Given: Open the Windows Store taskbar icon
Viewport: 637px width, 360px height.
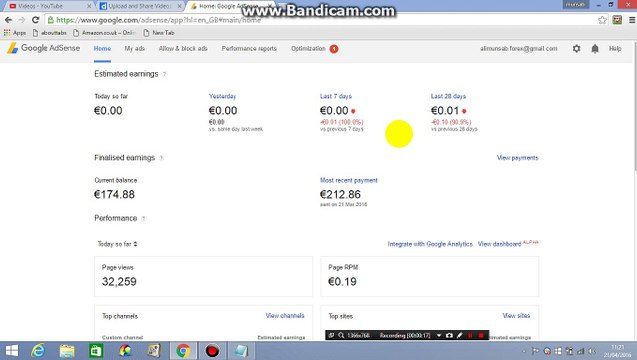Looking at the screenshot, I should coord(96,351).
